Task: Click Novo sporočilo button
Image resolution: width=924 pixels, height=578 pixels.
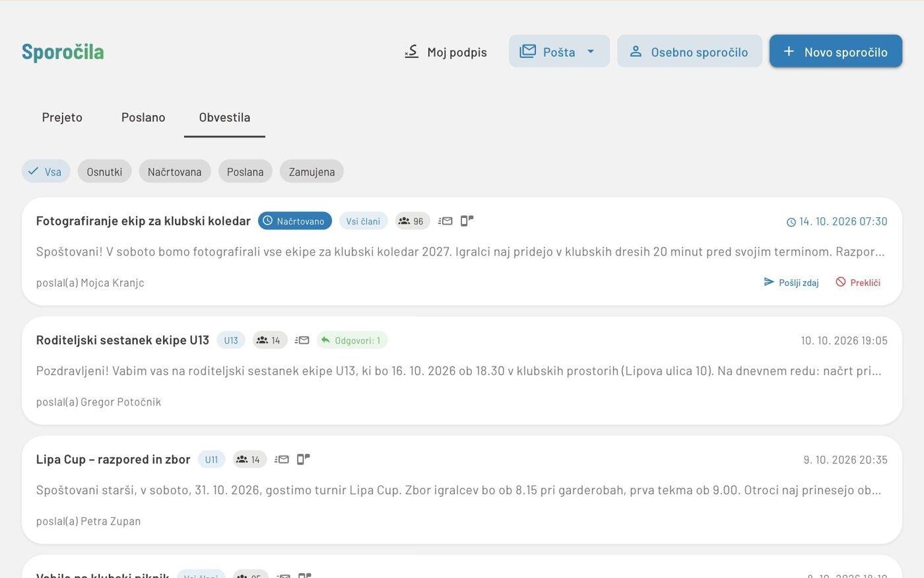Action: point(836,52)
